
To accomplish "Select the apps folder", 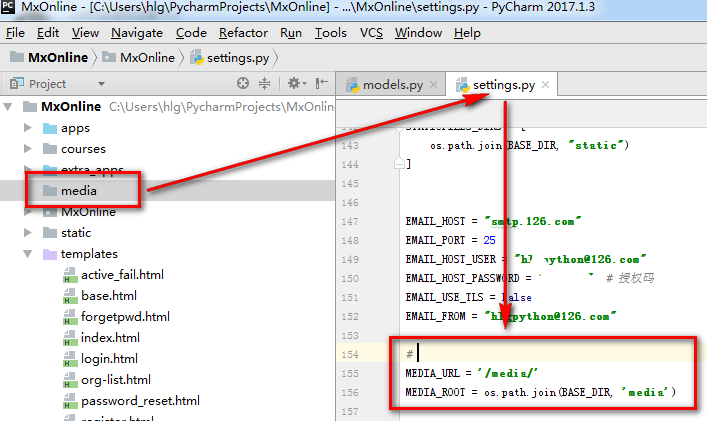I will (75, 128).
